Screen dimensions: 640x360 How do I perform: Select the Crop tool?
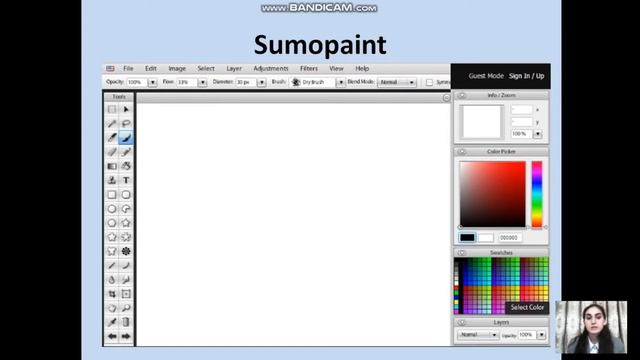click(x=112, y=294)
